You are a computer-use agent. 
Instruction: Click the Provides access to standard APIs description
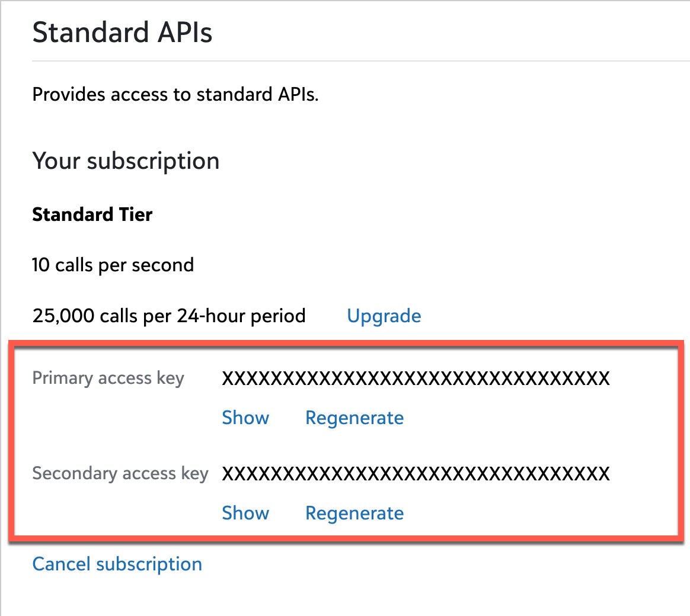click(x=175, y=95)
